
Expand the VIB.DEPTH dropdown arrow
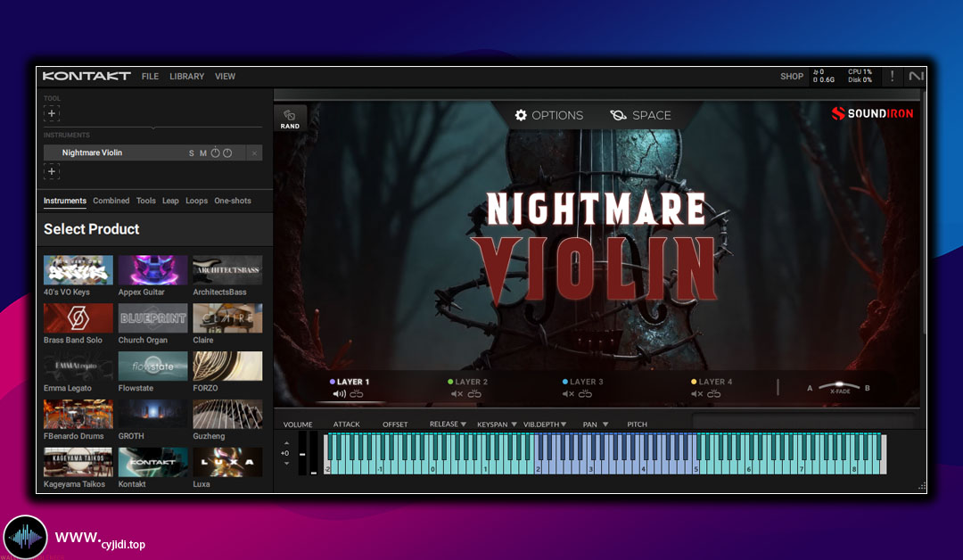tap(564, 424)
